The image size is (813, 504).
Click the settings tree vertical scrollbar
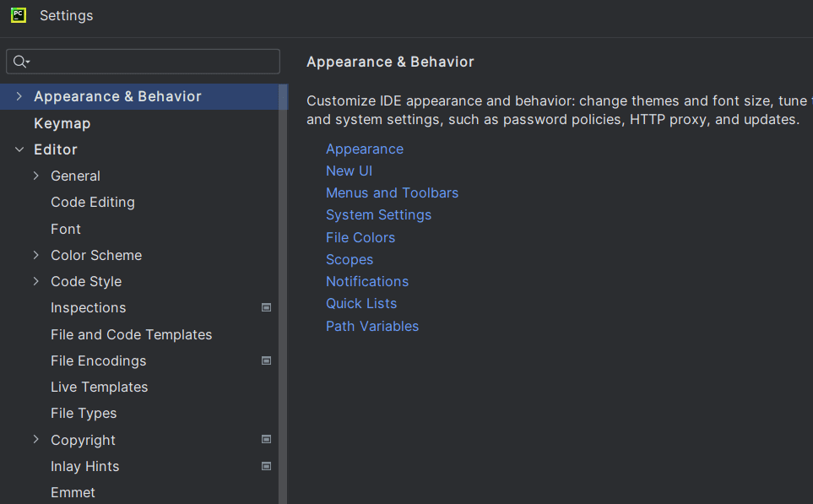click(x=284, y=295)
